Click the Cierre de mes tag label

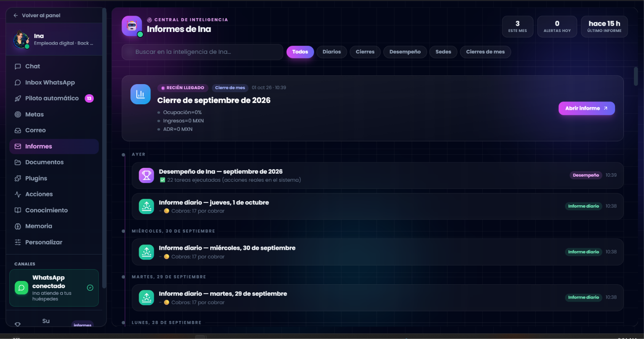[230, 88]
